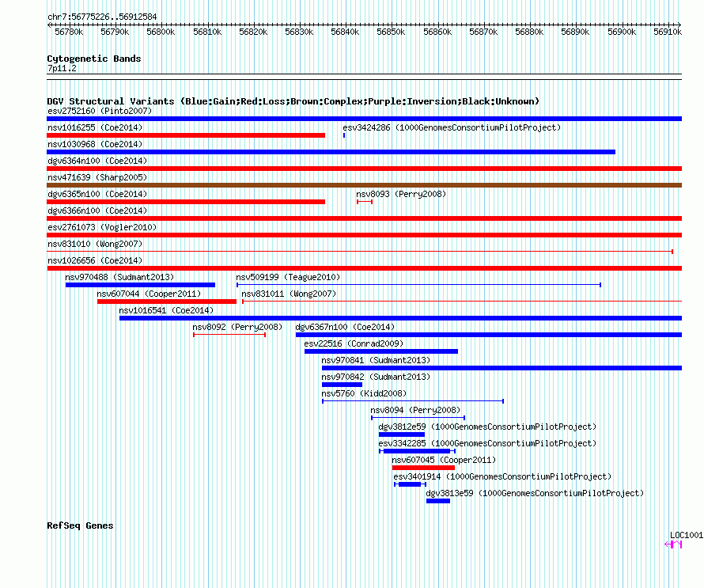Click the 56870k ruler tick label
704x588 pixels.
click(483, 32)
